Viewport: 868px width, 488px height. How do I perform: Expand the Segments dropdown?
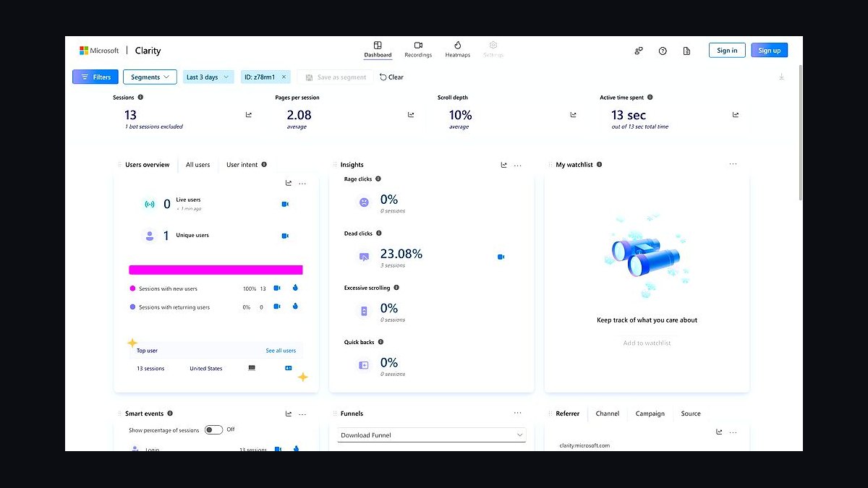[150, 77]
